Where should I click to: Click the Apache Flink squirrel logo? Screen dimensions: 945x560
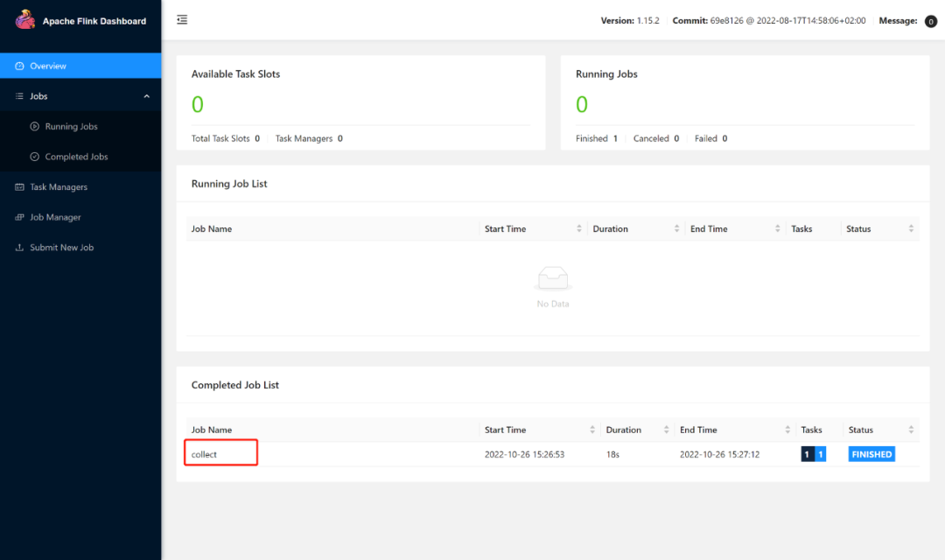point(24,20)
